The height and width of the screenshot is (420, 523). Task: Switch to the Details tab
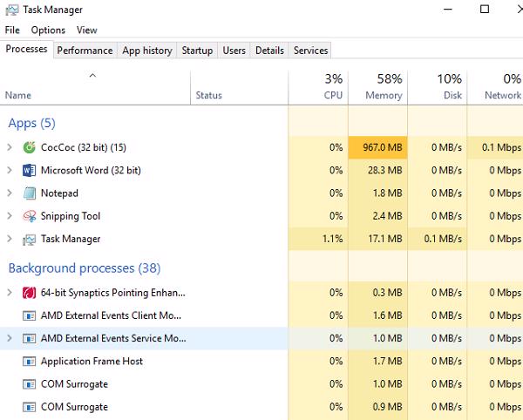[x=269, y=51]
